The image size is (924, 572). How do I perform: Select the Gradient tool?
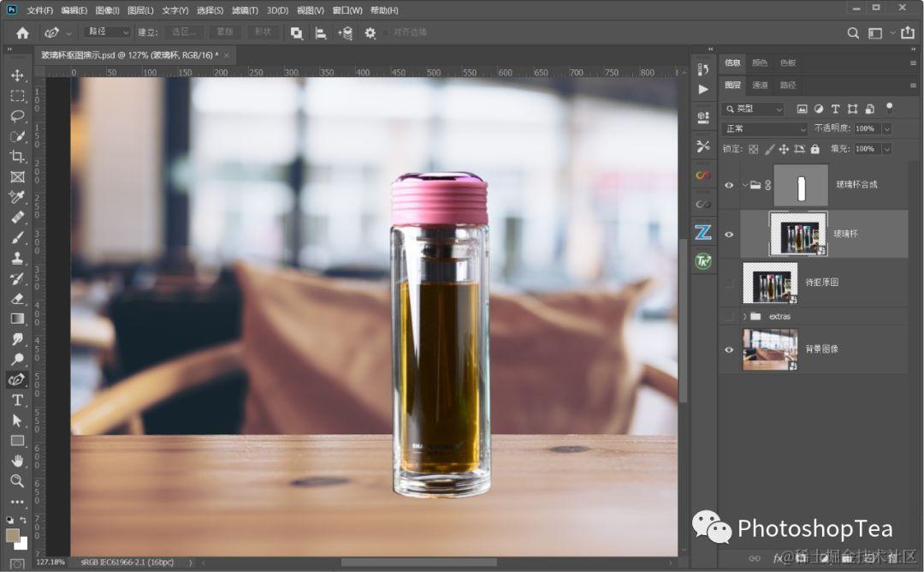click(x=17, y=319)
